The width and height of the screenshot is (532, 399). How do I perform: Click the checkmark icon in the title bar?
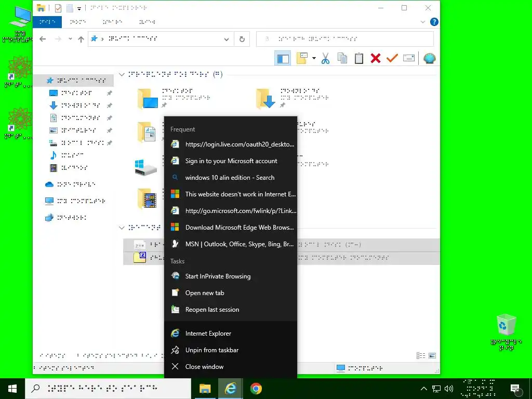click(x=58, y=8)
